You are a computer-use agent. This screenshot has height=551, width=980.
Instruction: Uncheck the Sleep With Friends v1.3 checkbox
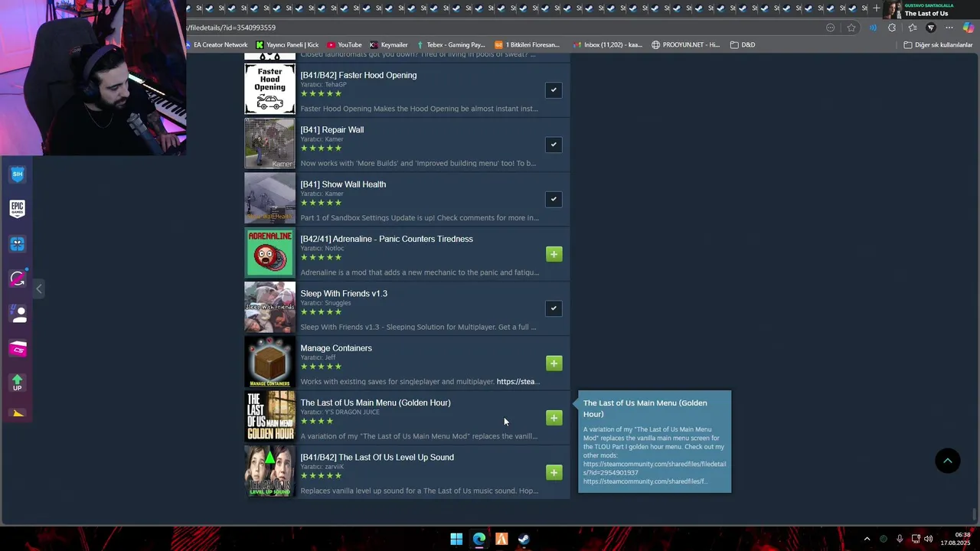554,308
